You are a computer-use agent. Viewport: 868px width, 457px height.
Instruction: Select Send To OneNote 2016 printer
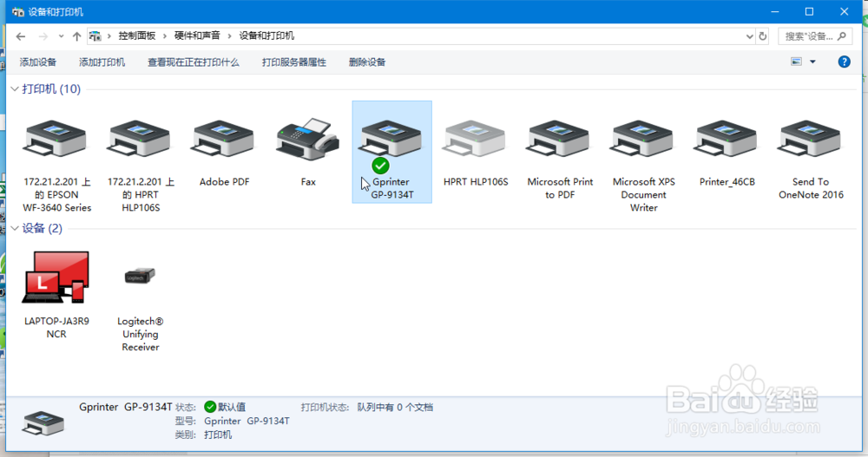pyautogui.click(x=810, y=139)
